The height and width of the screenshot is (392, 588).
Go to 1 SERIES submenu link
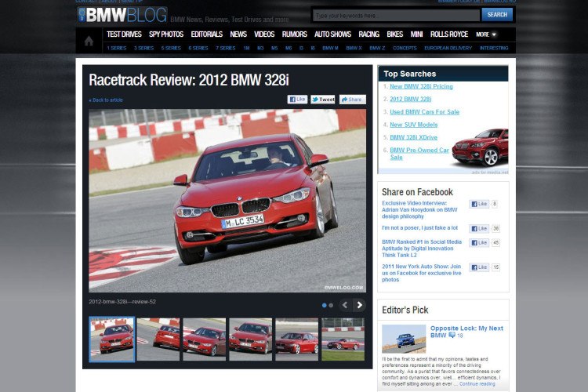[x=117, y=48]
